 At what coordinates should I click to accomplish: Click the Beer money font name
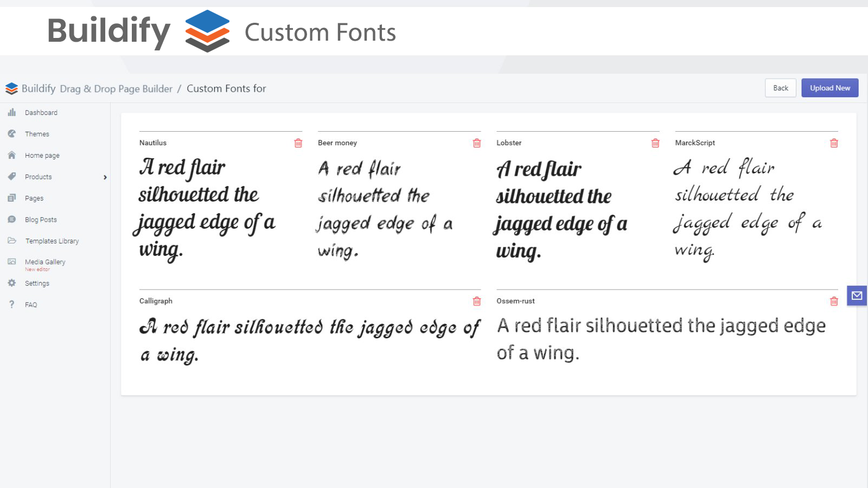click(x=337, y=143)
